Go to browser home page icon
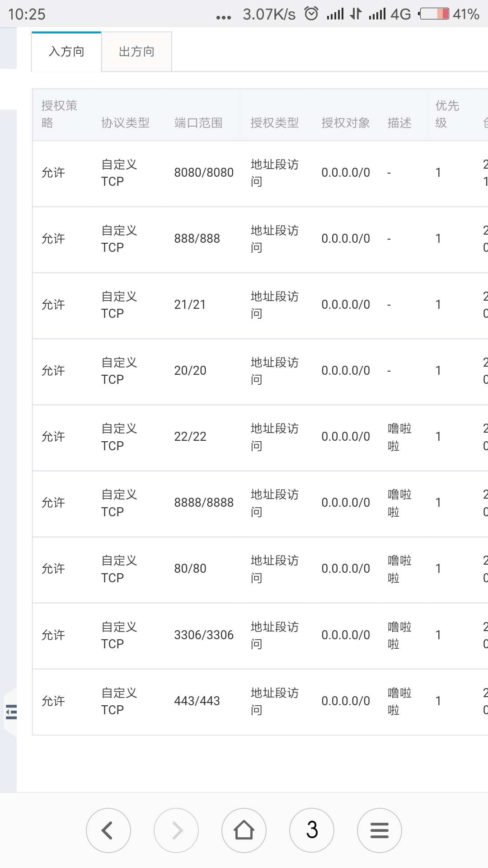 point(244,830)
